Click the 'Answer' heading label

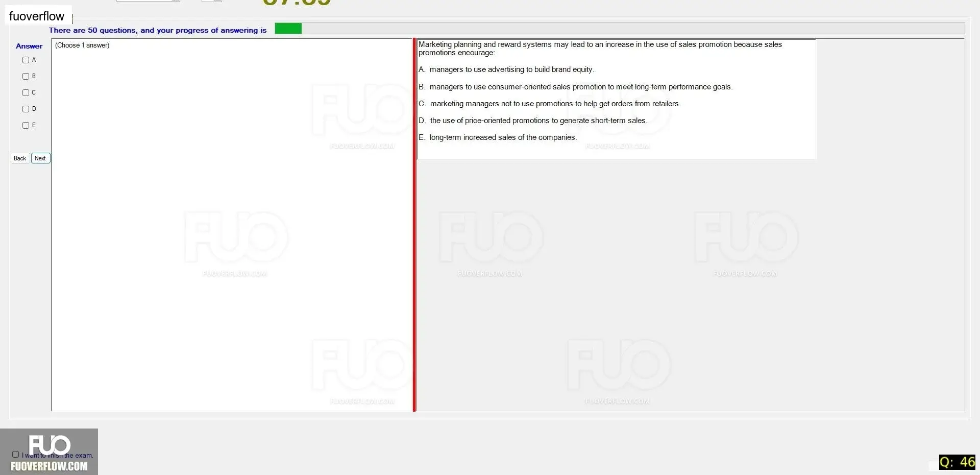pos(29,46)
